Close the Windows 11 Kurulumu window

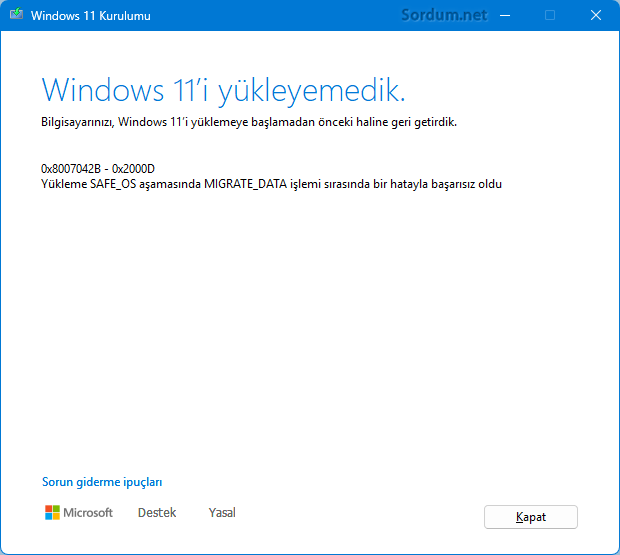[x=596, y=15]
